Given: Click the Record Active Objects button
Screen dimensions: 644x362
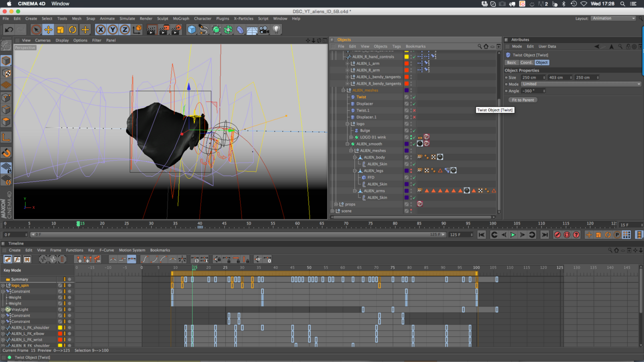Looking at the screenshot, I should 557,235.
